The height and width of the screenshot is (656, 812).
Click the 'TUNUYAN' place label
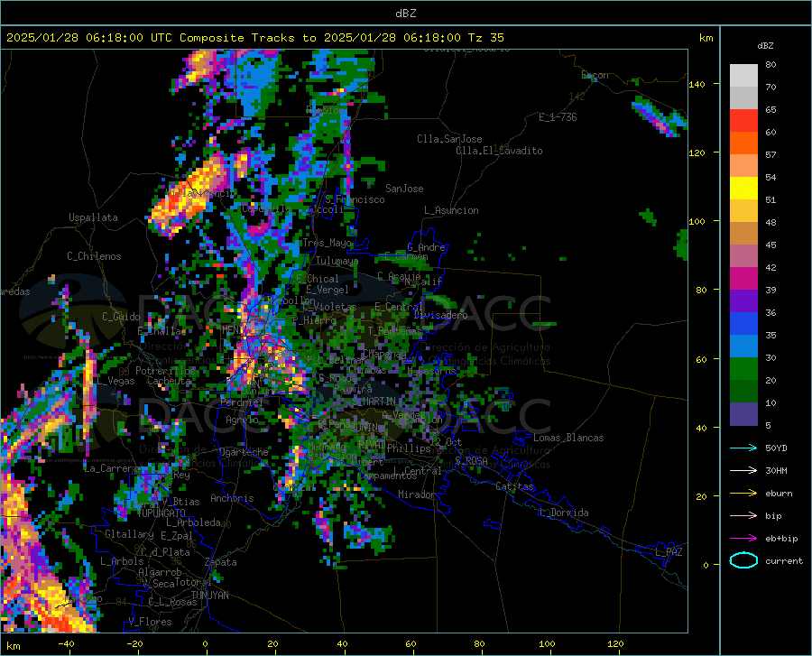(209, 596)
